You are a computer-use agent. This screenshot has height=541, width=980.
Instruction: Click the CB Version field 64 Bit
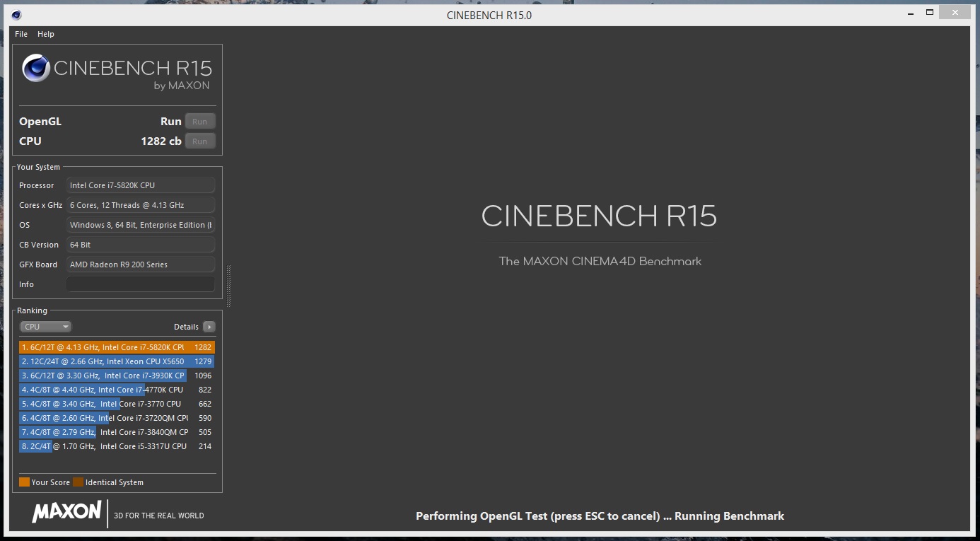tap(141, 245)
